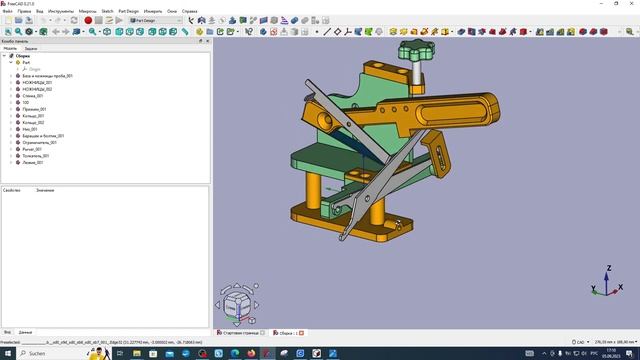Switch to the Данные property tab
This screenshot has width=640, height=360.
[x=25, y=332]
